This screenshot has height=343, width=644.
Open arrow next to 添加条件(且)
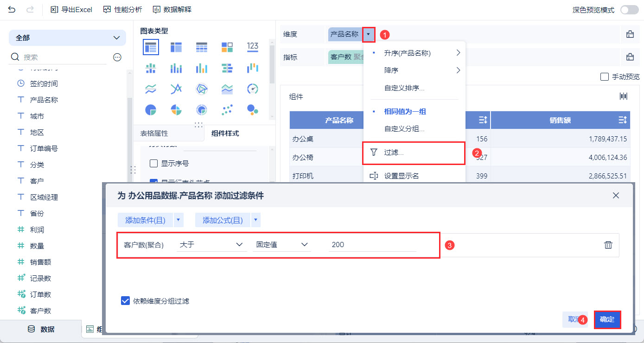pyautogui.click(x=179, y=221)
